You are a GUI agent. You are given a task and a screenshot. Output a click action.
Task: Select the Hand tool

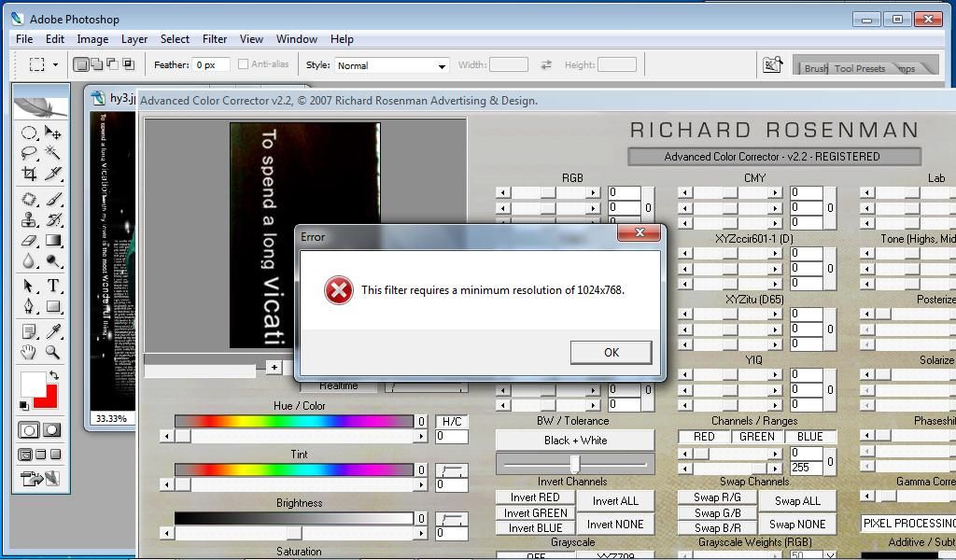click(x=29, y=352)
